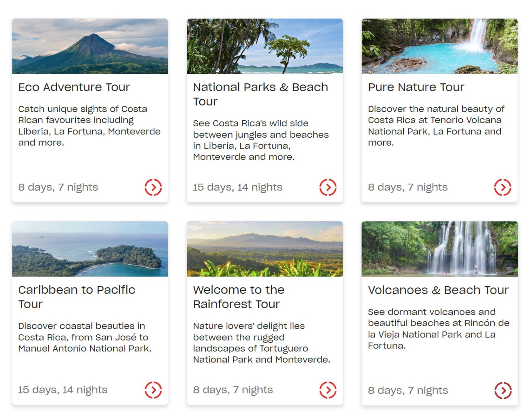
Task: Open the National Parks & Beach Tour heading
Action: [x=260, y=94]
